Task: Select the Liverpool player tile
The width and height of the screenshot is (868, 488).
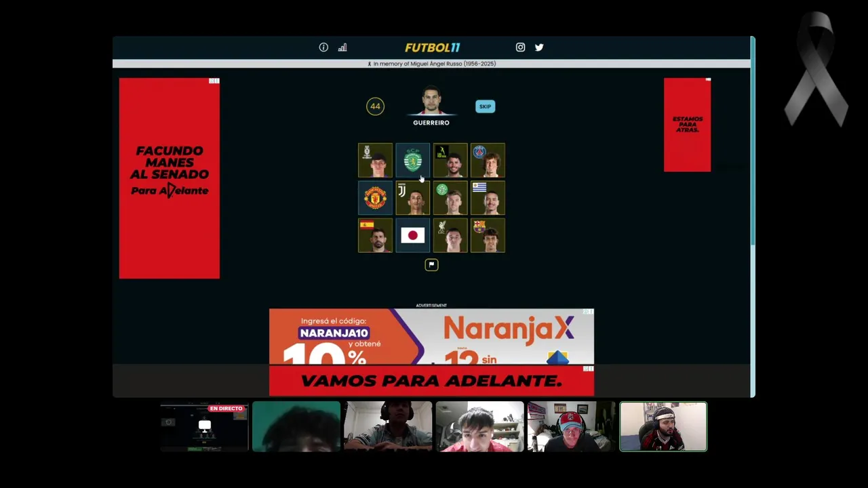Action: pos(450,235)
